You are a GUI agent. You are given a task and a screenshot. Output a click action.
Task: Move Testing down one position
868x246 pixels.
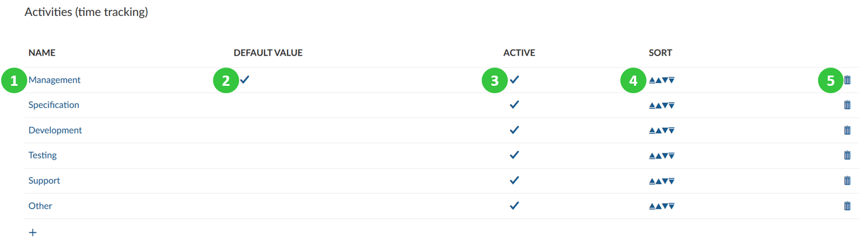(665, 156)
